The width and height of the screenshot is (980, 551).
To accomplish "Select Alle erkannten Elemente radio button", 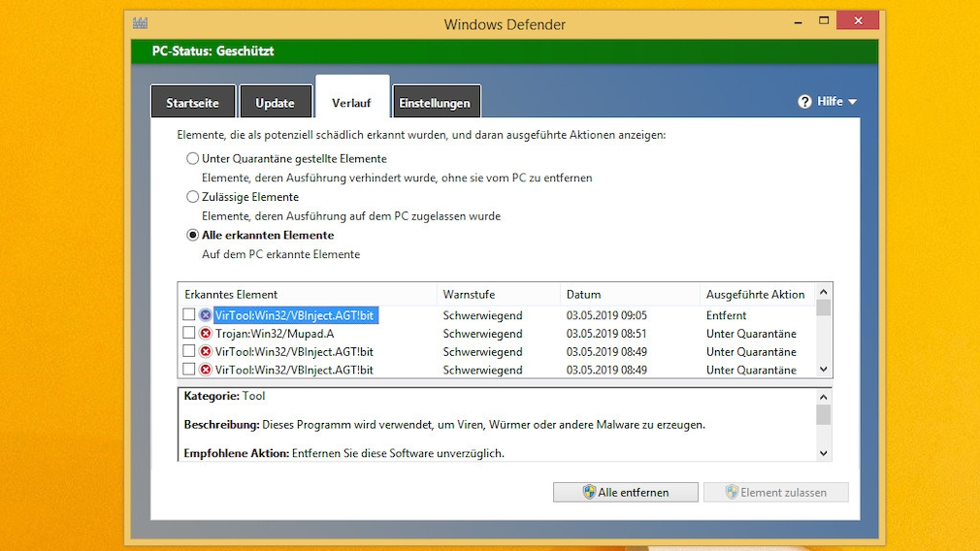I will pos(192,236).
